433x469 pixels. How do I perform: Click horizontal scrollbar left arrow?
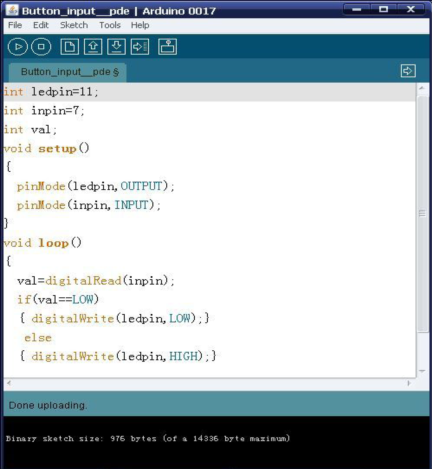tap(9, 383)
